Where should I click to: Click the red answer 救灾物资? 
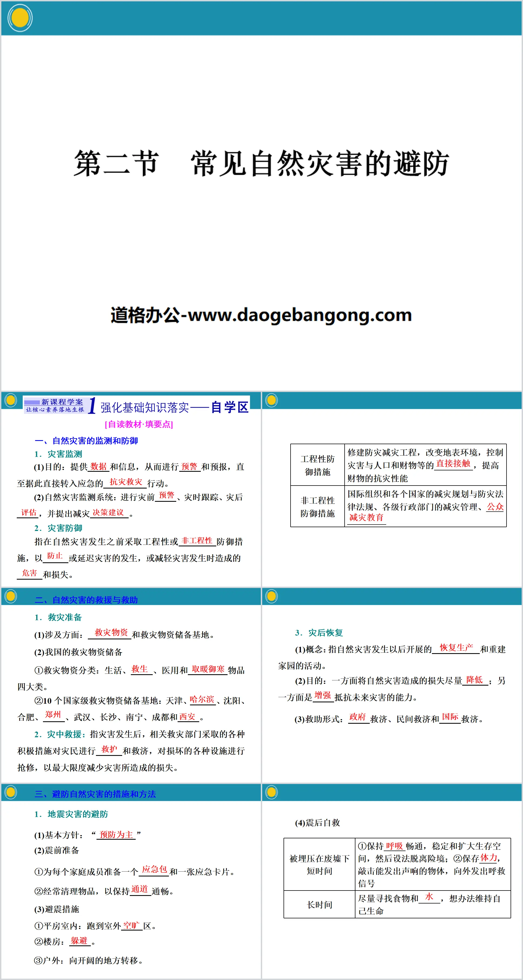[111, 633]
